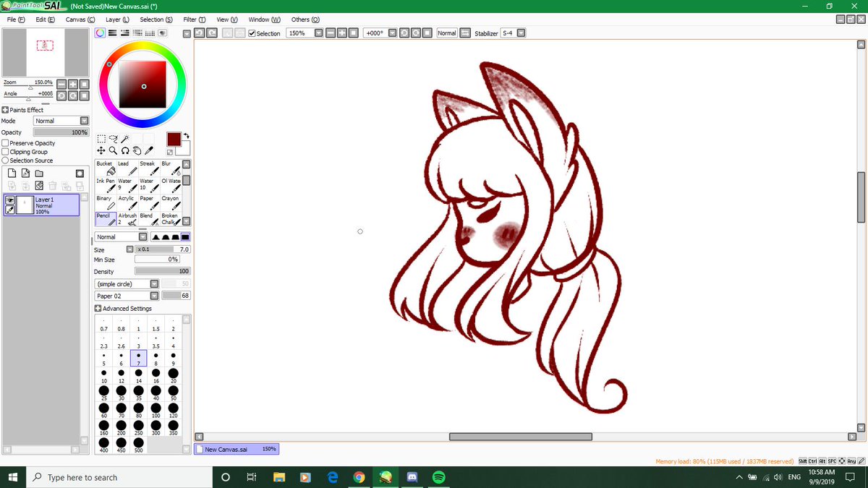Select the Zoom magnifier tool
This screenshot has height=488, width=868.
(x=113, y=150)
